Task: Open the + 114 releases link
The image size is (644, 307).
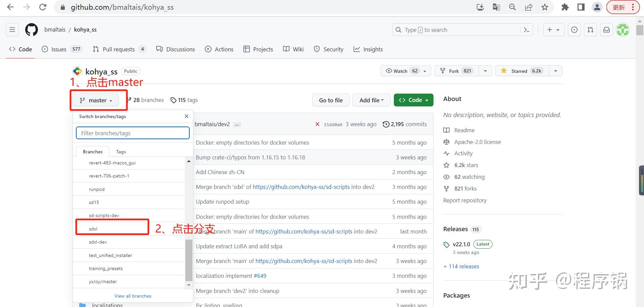Action: tap(461, 266)
